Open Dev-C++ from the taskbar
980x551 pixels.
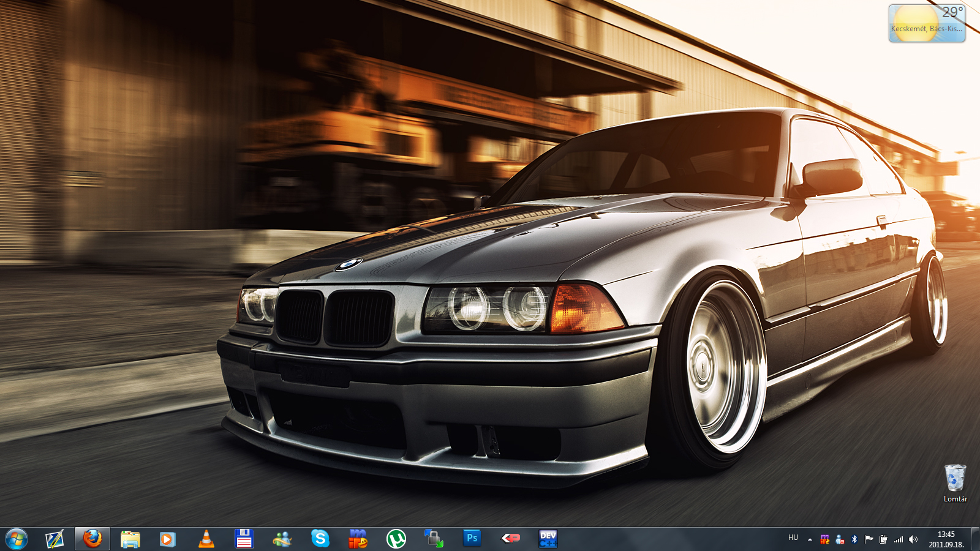pos(548,539)
